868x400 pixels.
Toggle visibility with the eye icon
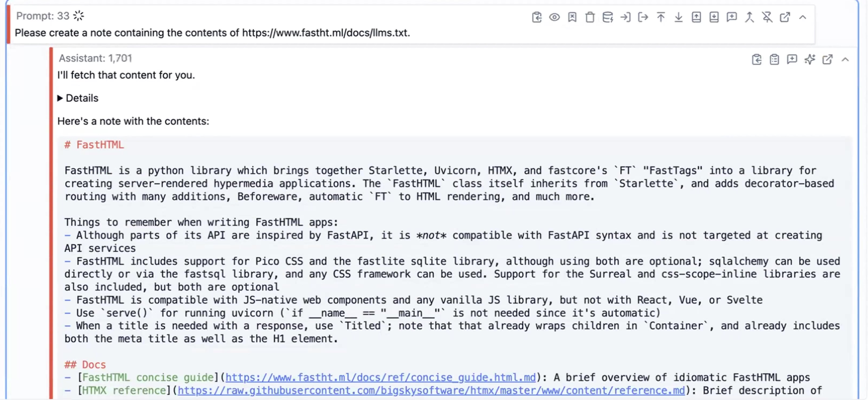tap(554, 17)
